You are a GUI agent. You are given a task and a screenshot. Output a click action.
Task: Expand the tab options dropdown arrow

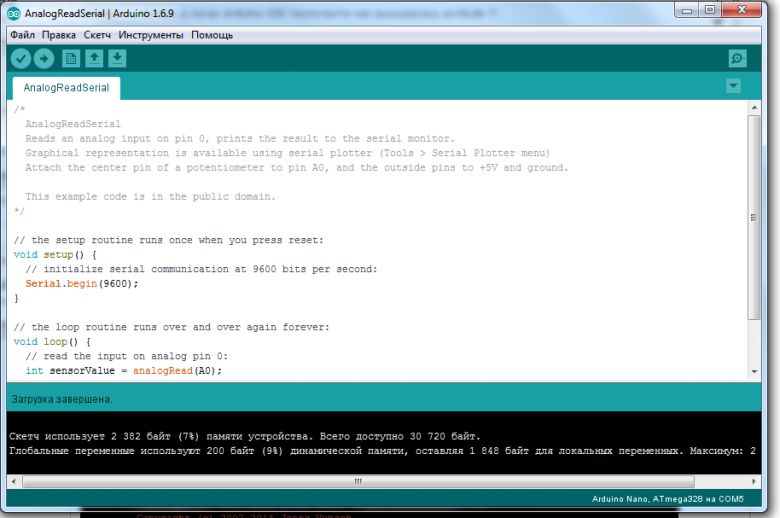coord(733,86)
